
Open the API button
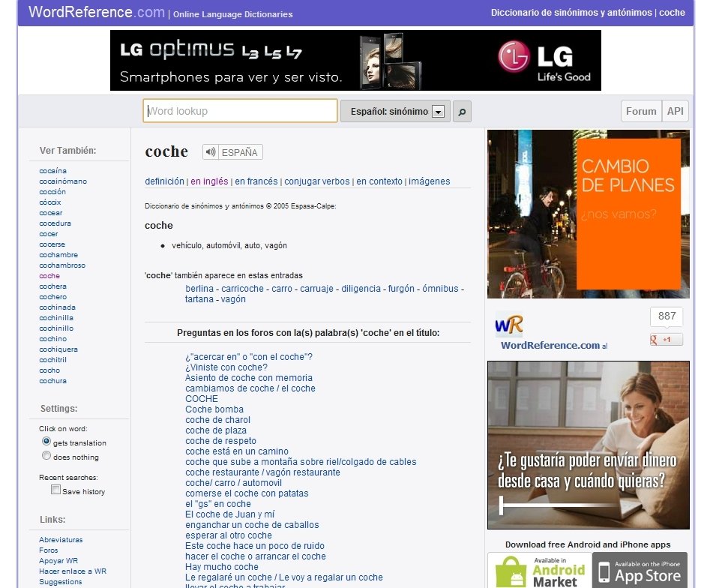tap(675, 111)
